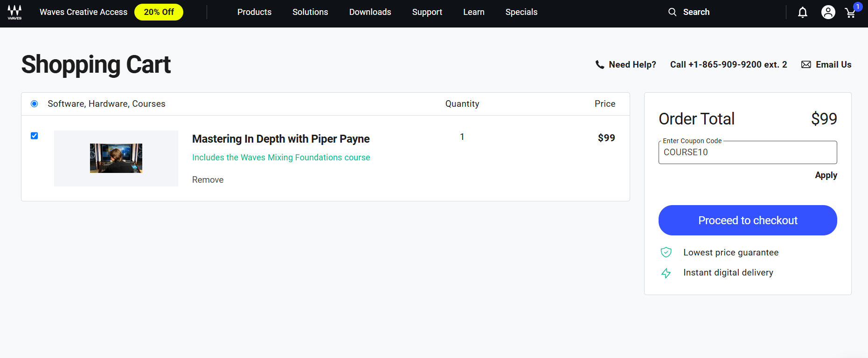Viewport: 868px width, 358px height.
Task: Click the Price column header
Action: (605, 104)
